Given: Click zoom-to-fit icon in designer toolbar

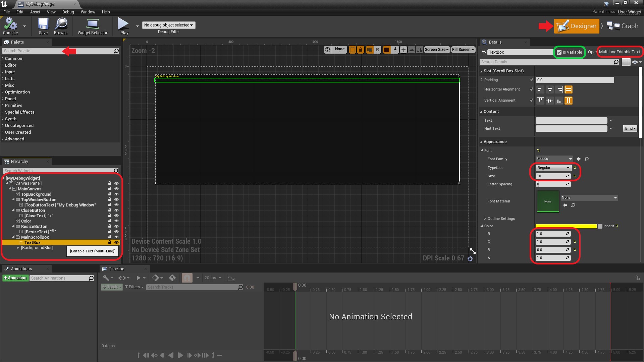Looking at the screenshot, I should pos(404,50).
